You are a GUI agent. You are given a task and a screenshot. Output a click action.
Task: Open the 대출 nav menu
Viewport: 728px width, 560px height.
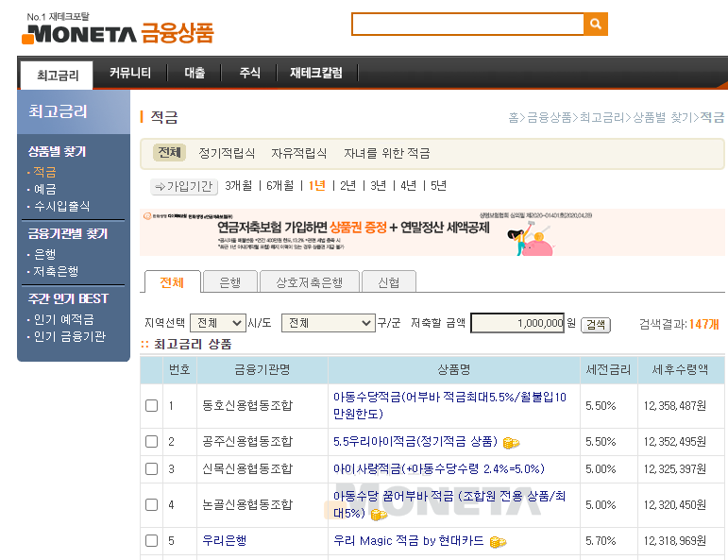[195, 73]
